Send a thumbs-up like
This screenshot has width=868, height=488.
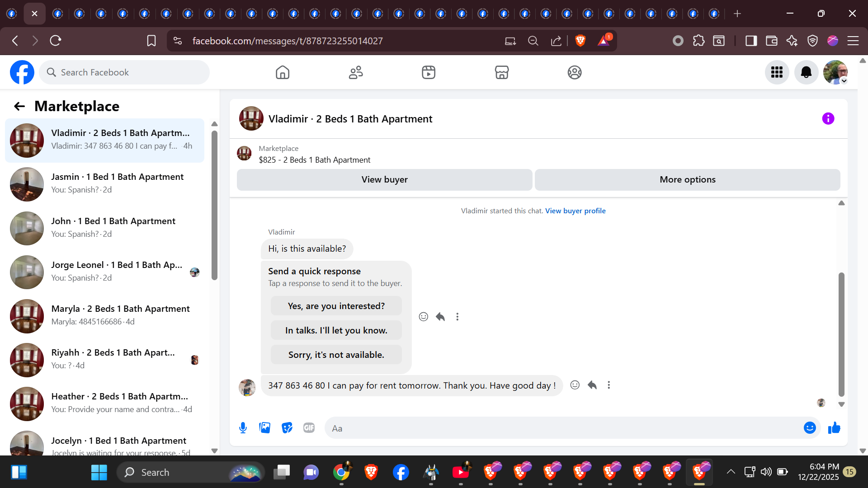pos(834,428)
